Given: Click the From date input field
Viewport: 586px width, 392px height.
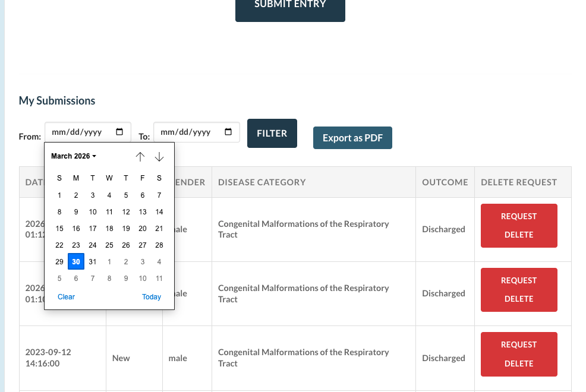Looking at the screenshot, I should (x=78, y=132).
